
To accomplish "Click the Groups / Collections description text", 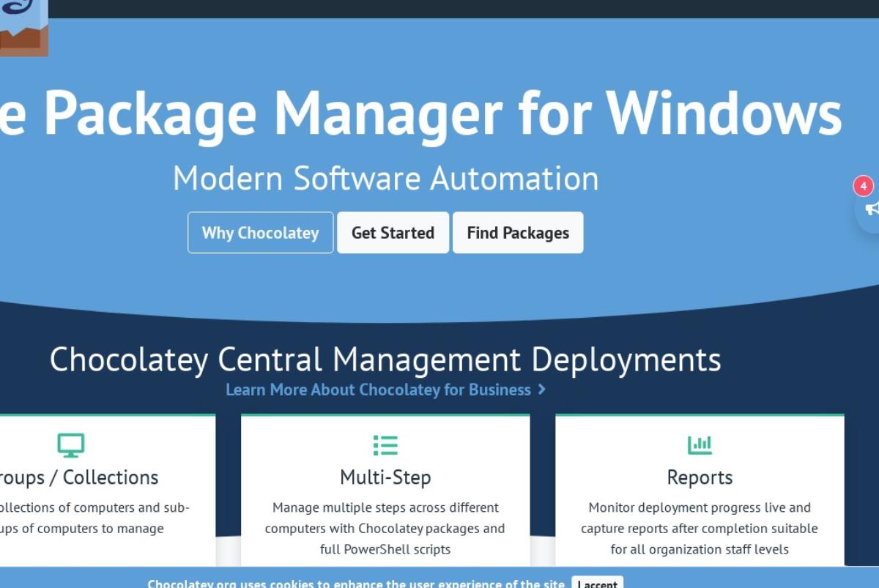I will [94, 518].
